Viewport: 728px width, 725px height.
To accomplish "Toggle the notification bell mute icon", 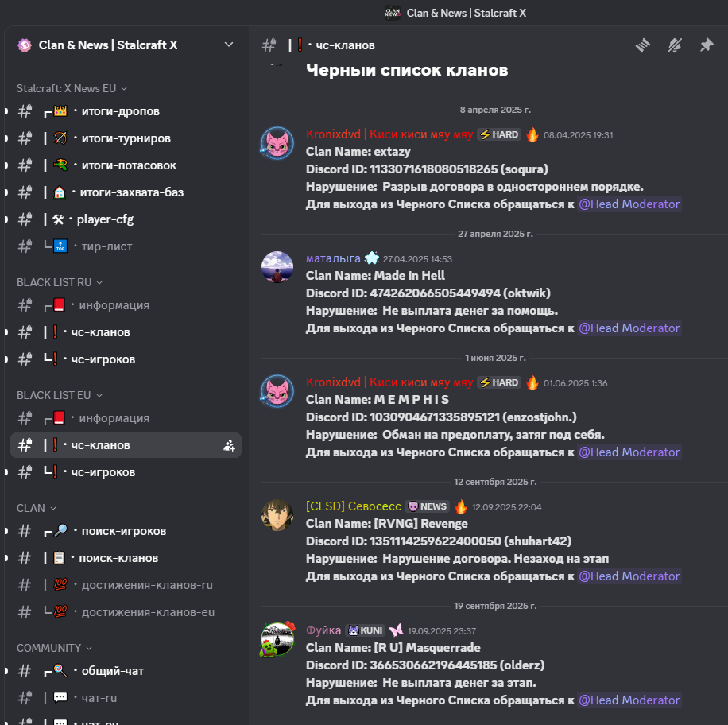I will tap(675, 45).
